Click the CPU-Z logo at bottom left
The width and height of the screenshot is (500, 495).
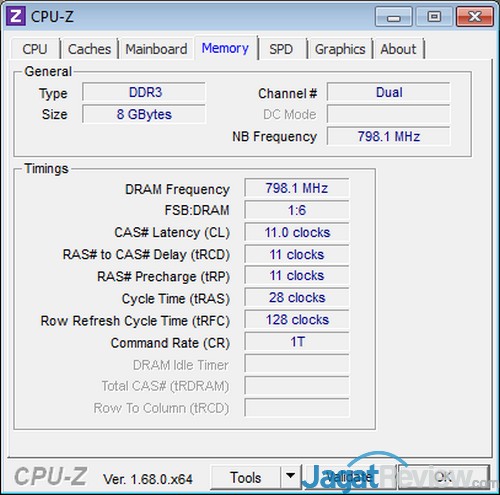click(x=51, y=476)
